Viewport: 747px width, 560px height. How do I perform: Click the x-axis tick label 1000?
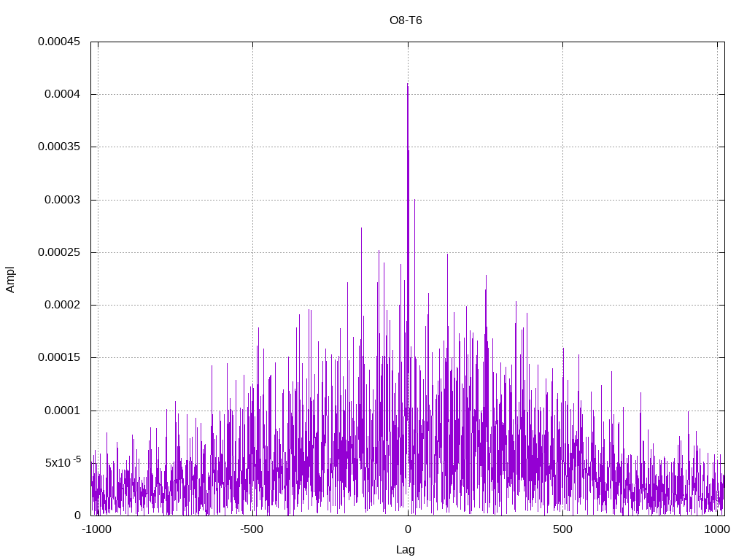click(x=717, y=529)
